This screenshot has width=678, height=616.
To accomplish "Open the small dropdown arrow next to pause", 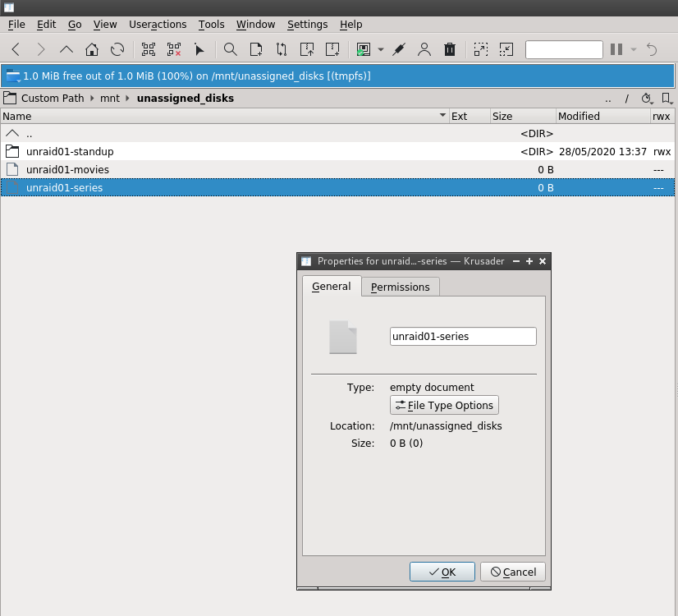I will point(634,49).
